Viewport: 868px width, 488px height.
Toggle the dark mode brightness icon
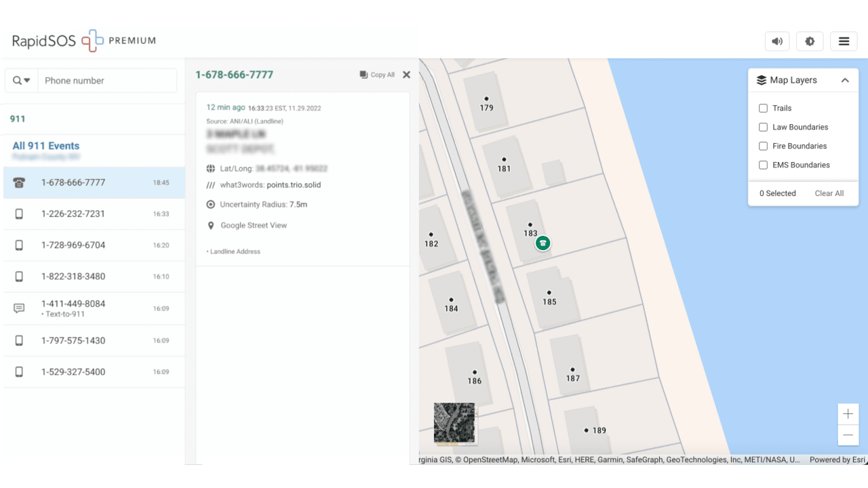click(x=810, y=41)
